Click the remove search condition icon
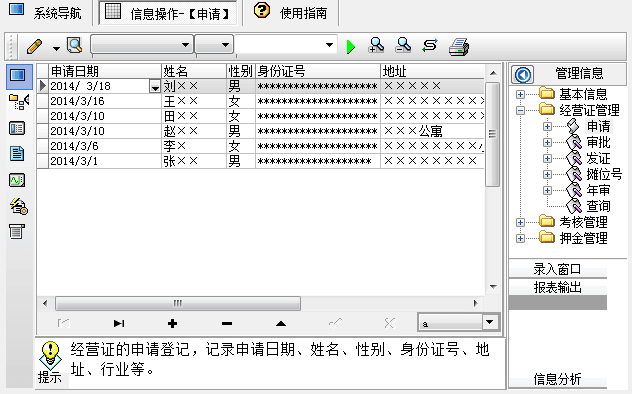632x394 pixels. [x=403, y=46]
